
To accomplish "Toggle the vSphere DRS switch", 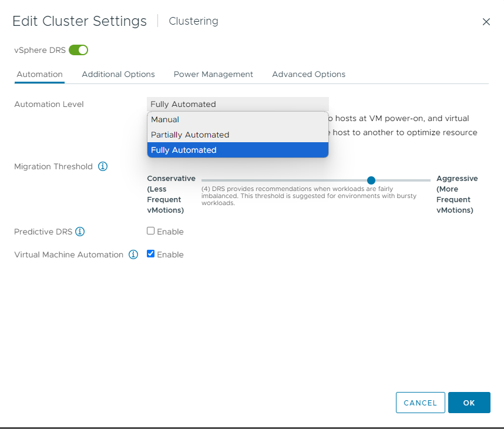I will pyautogui.click(x=79, y=50).
